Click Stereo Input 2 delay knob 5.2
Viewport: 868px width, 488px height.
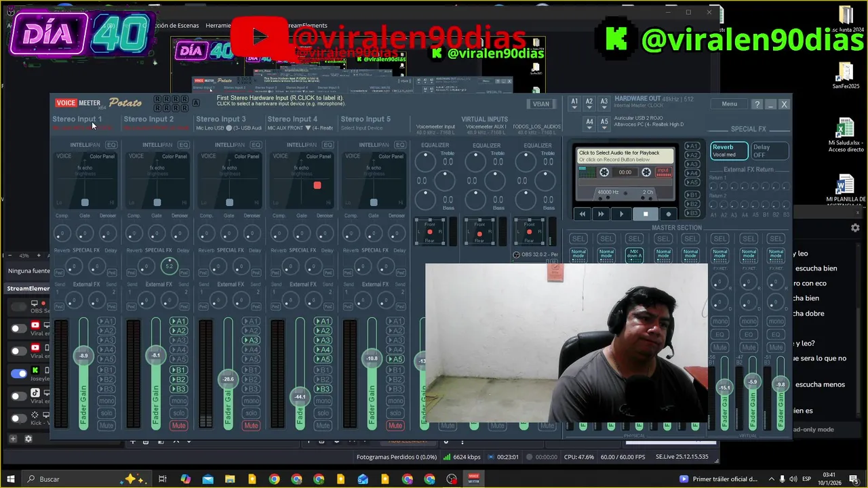pos(169,266)
